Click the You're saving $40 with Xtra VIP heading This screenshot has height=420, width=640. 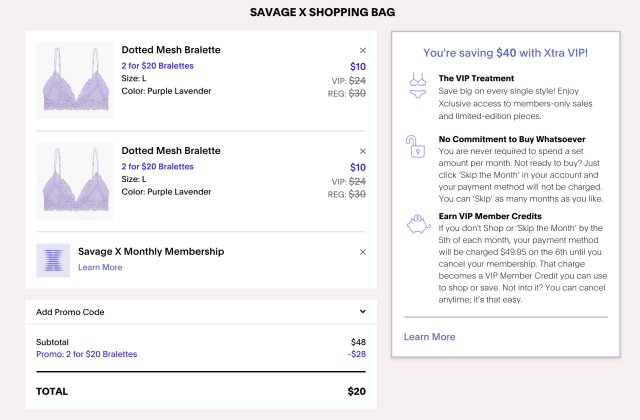click(x=505, y=52)
